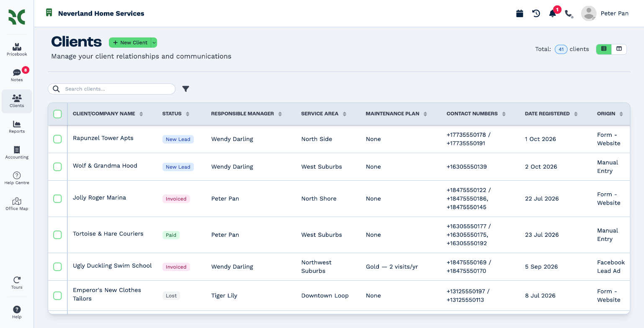Click the 41 total clients badge
Viewport: 644px width, 328px height.
click(561, 49)
